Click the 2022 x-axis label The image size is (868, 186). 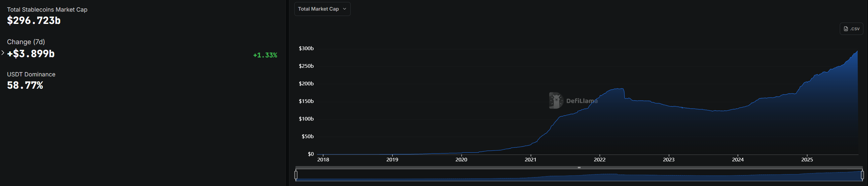click(x=600, y=160)
